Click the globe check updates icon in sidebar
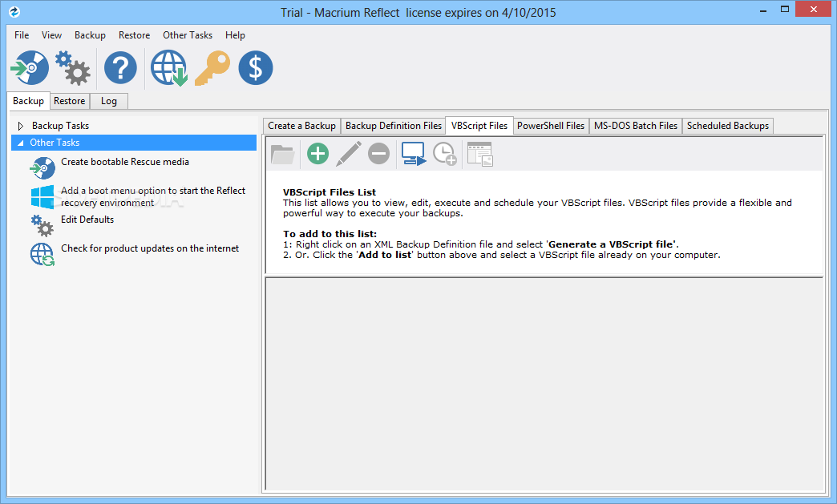 42,254
